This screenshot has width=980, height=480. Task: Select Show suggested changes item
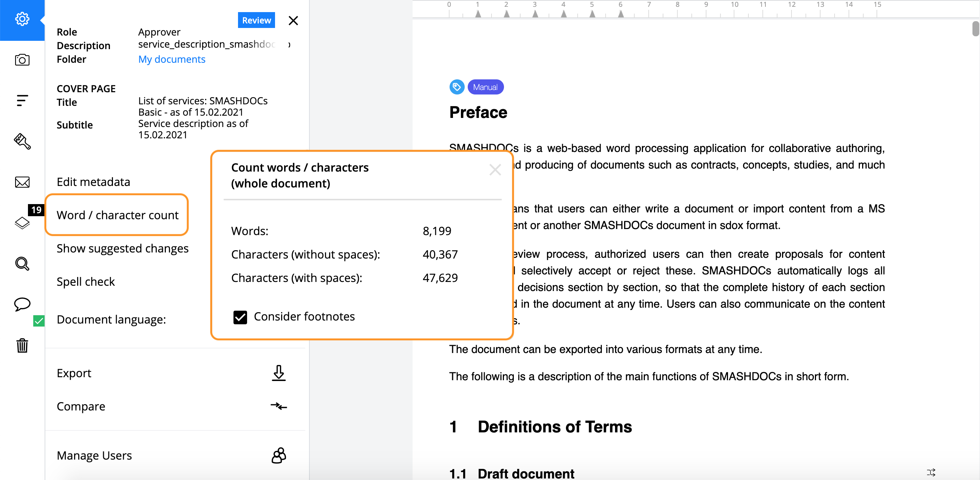tap(122, 248)
